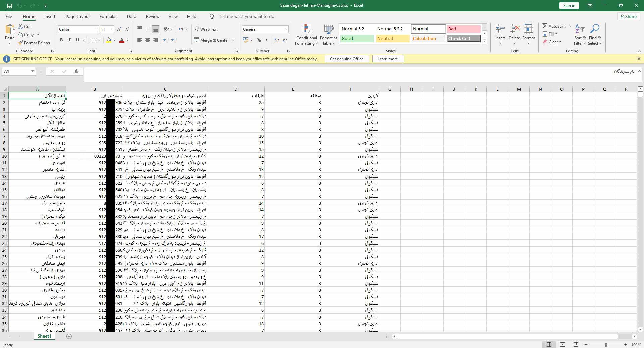Click the Conditional Formatting icon
This screenshot has height=348, width=644.
307,29
